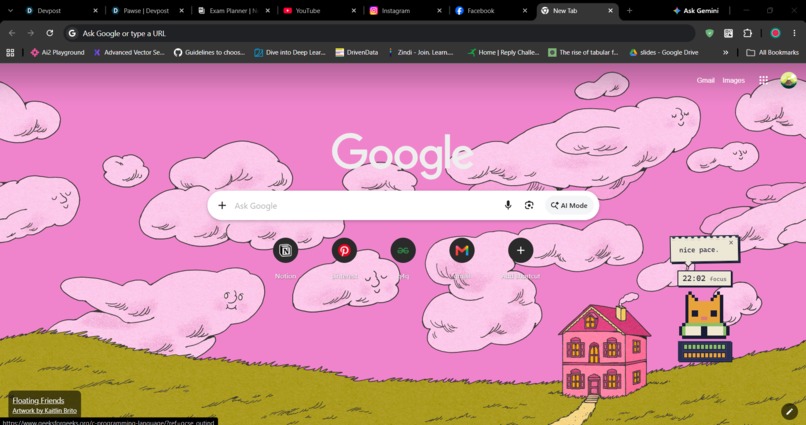This screenshot has height=425, width=806.
Task: Close the YouTube tab
Action: point(354,10)
